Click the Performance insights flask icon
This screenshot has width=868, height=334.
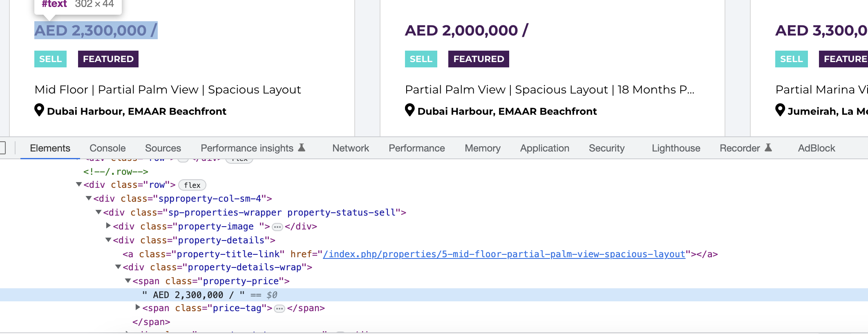pyautogui.click(x=302, y=148)
